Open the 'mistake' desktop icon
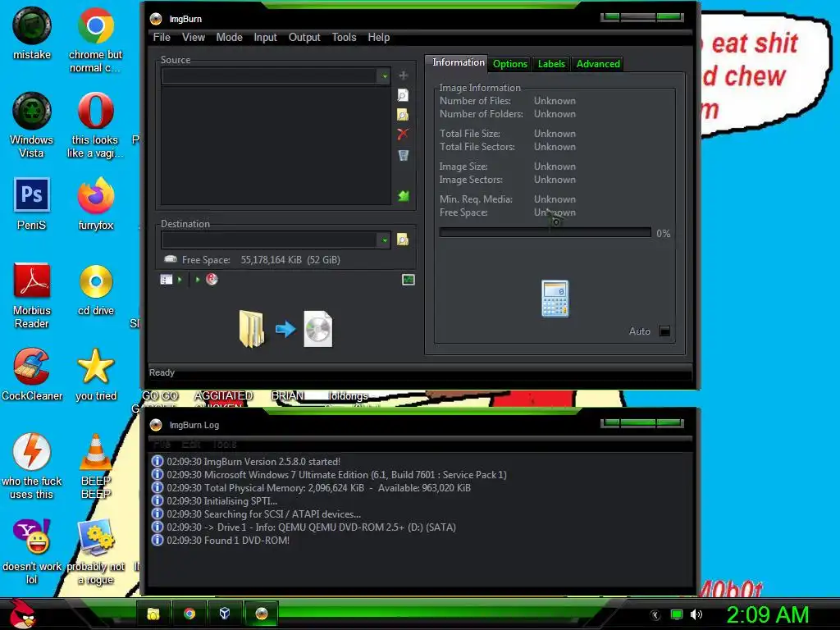This screenshot has height=630, width=840. tap(32, 33)
